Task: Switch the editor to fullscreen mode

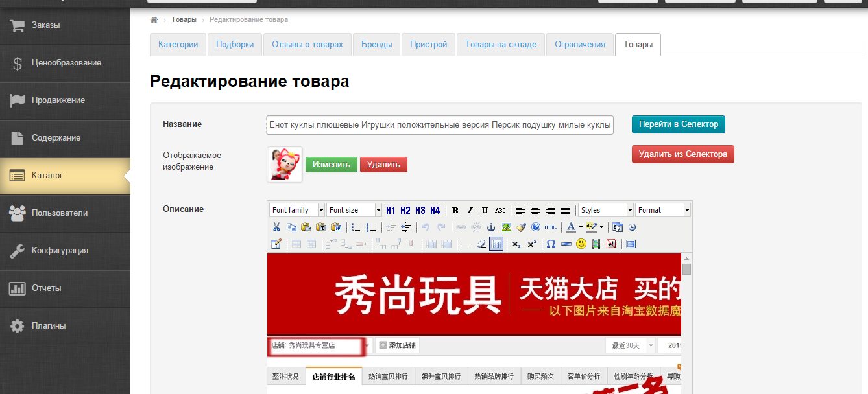Action: 631,244
